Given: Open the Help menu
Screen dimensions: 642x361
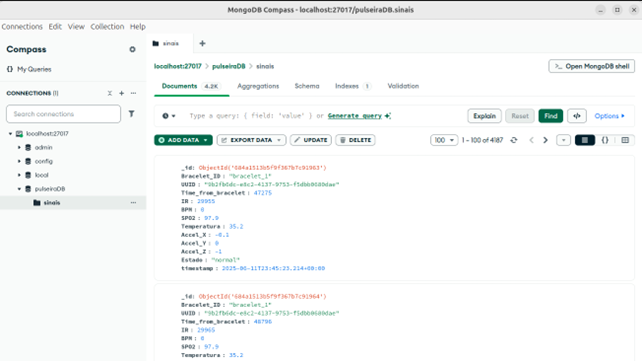Looking at the screenshot, I should click(x=138, y=27).
